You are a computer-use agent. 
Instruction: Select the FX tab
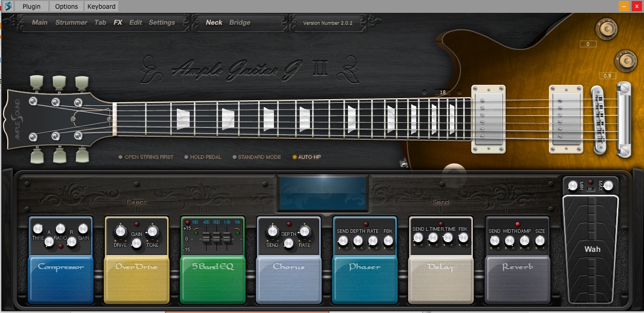[x=118, y=23]
